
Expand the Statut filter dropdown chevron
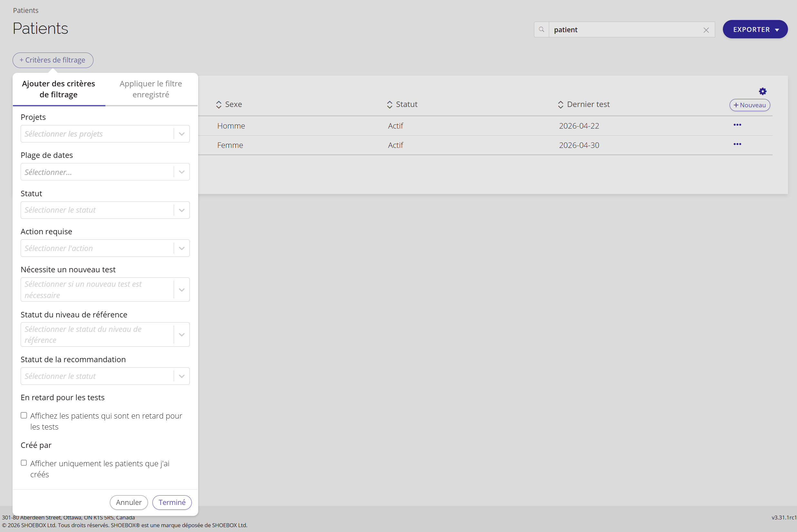[x=182, y=210]
